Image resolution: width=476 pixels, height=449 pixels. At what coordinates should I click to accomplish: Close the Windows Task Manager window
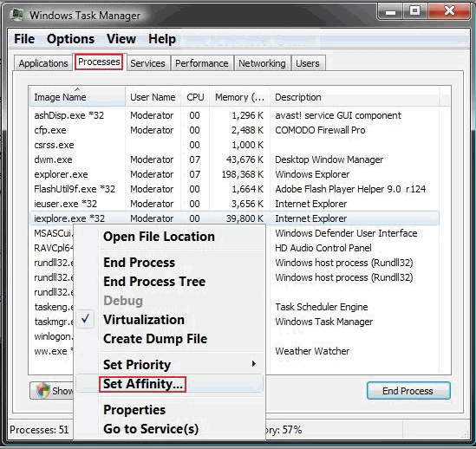[449, 11]
